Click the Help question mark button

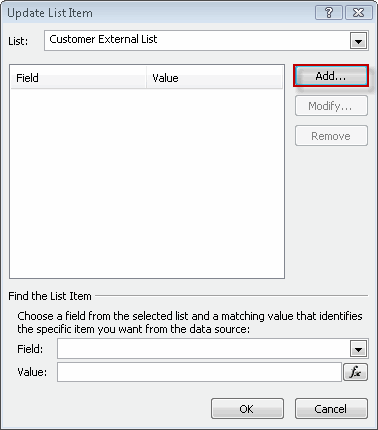tap(329, 13)
